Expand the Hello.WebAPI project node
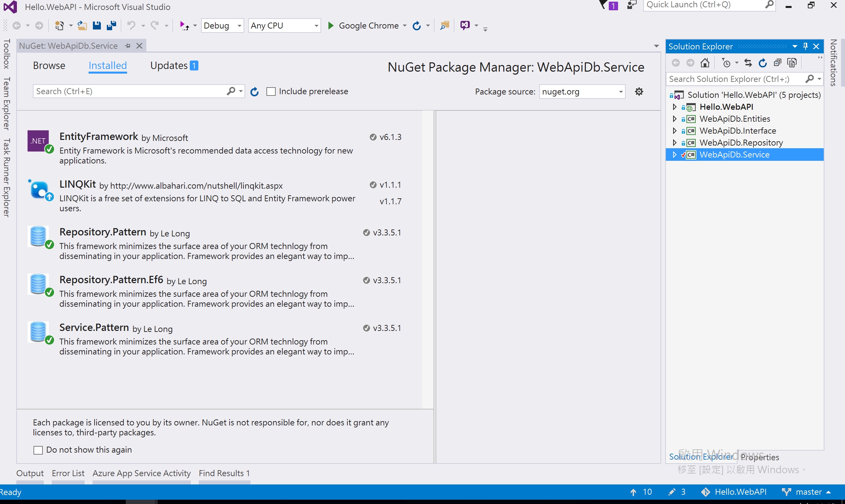 coord(674,107)
